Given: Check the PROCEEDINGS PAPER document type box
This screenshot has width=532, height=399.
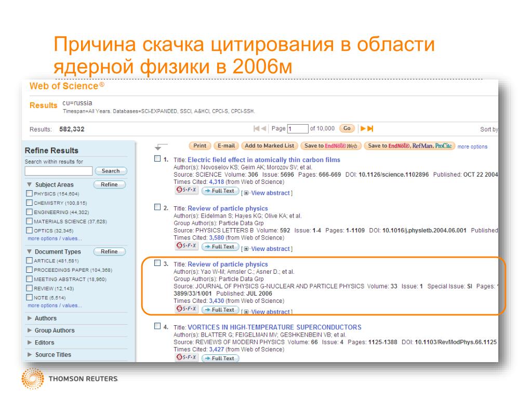Looking at the screenshot, I should point(29,270).
